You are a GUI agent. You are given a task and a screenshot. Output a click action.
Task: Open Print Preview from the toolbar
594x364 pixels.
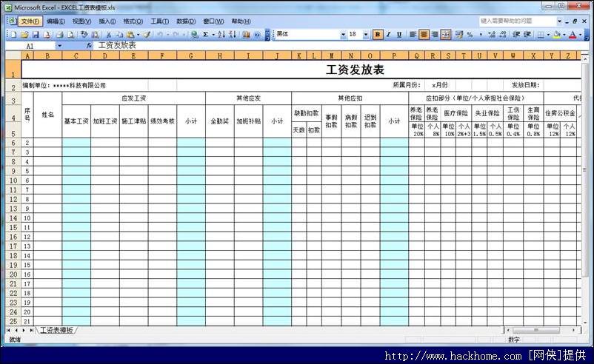[x=70, y=35]
